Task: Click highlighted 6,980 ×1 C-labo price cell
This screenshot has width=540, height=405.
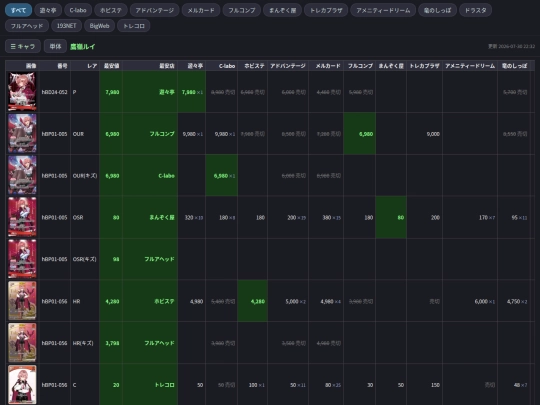Action: (x=222, y=176)
